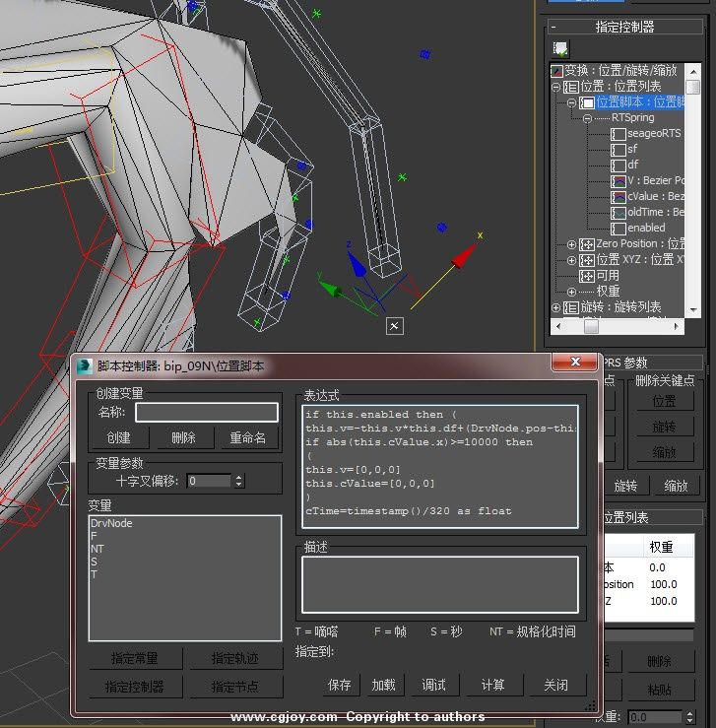Click the oldTime track icon
This screenshot has height=728, width=716.
[x=618, y=213]
